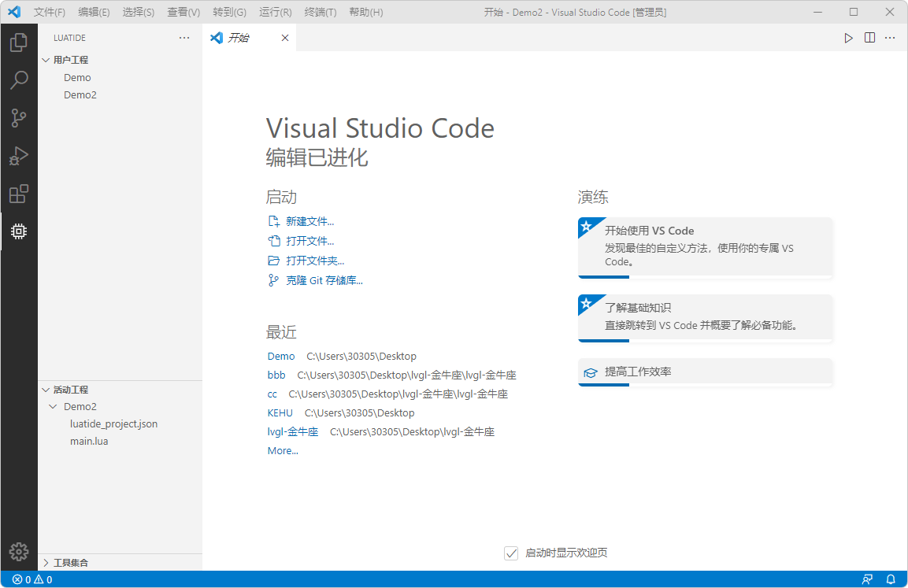The image size is (908, 588).
Task: Click the VS Code logo in title bar
Action: [x=14, y=12]
